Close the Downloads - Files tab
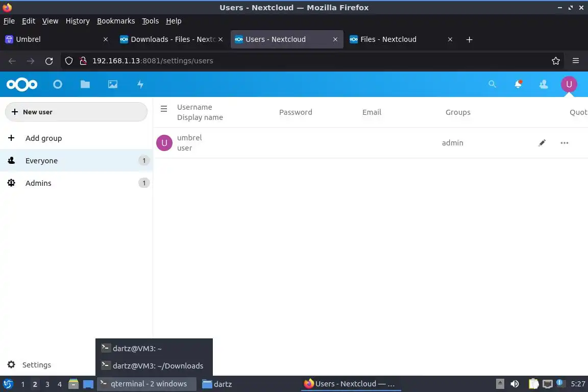The width and height of the screenshot is (588, 392). (220, 39)
